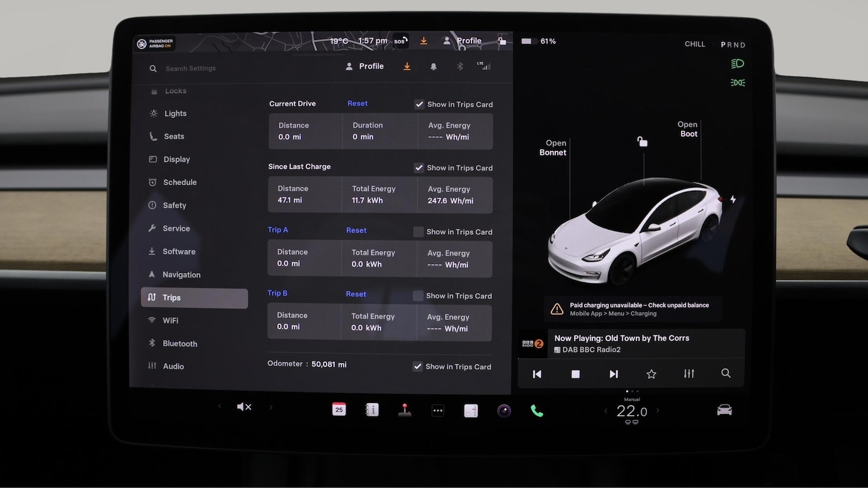
Task: Select Navigation in the settings sidebar
Action: pyautogui.click(x=181, y=275)
